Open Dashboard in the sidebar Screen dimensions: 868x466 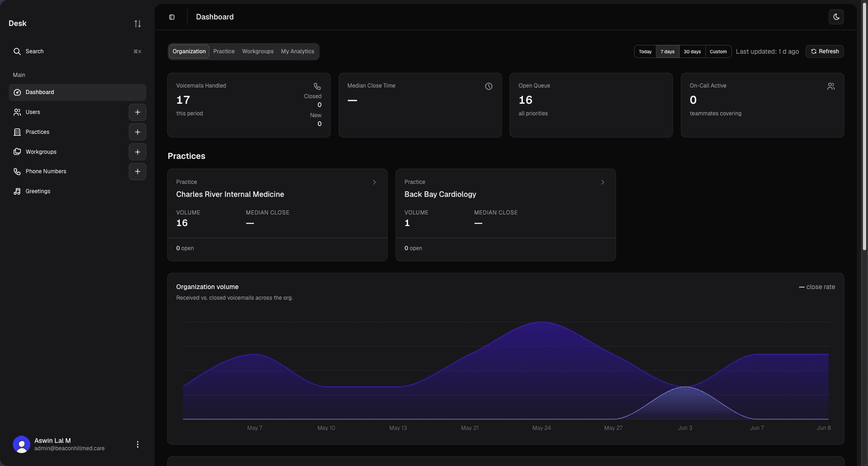(77, 92)
